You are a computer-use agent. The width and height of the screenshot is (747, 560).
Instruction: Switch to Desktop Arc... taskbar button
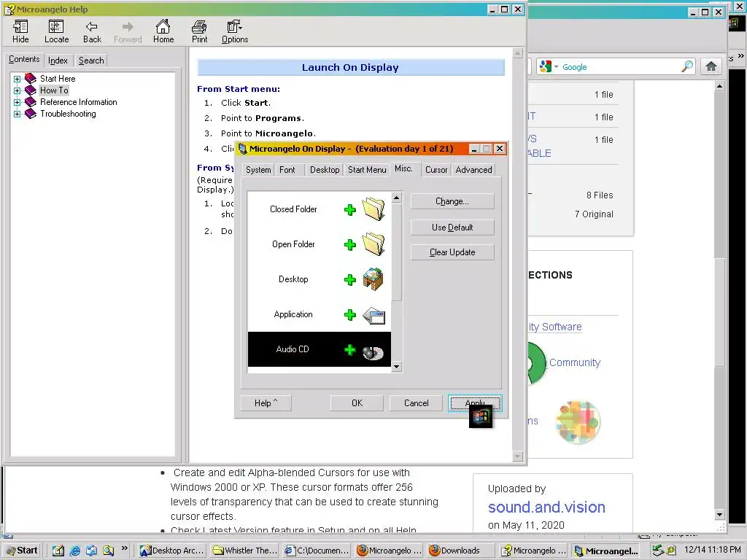172,551
